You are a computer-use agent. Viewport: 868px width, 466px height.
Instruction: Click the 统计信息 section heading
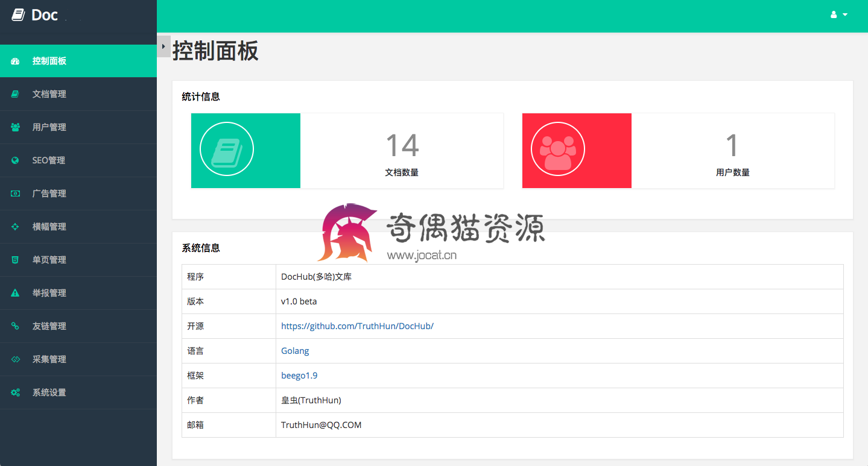[201, 96]
